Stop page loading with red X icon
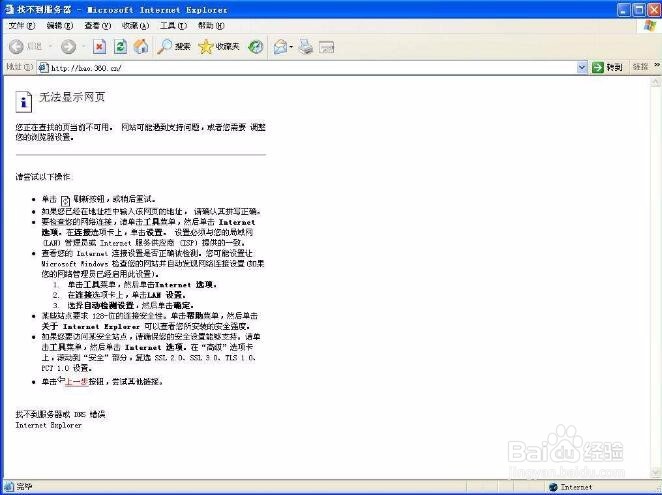Screen dimensions: 662x495 100,46
